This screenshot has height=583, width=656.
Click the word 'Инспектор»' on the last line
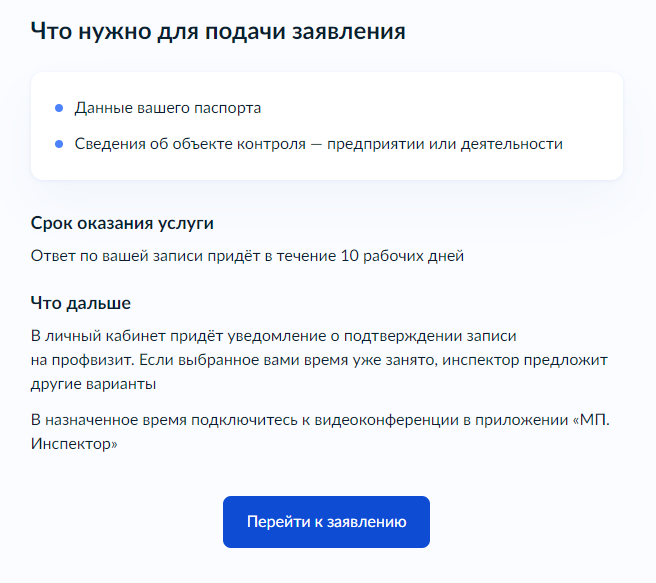74,444
